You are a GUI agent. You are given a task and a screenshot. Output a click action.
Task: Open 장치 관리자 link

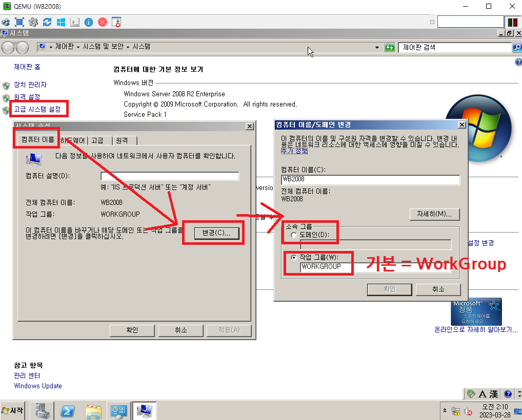30,85
